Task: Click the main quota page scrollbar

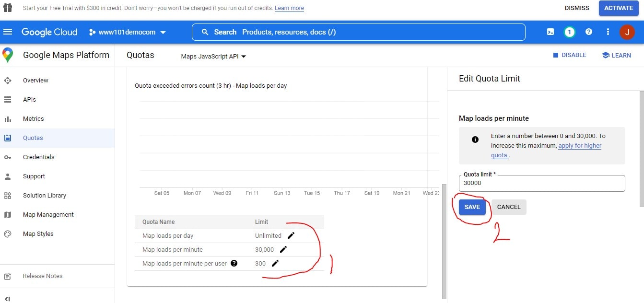Action: [444, 240]
